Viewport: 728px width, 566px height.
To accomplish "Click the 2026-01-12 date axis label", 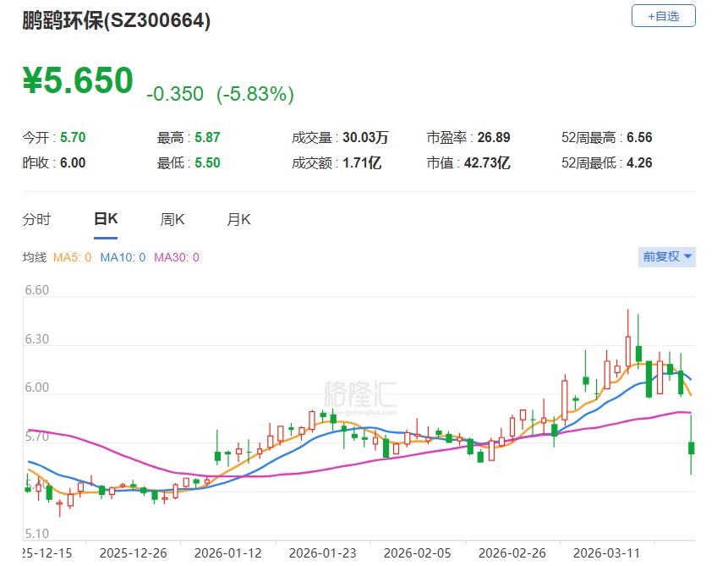I will [228, 552].
